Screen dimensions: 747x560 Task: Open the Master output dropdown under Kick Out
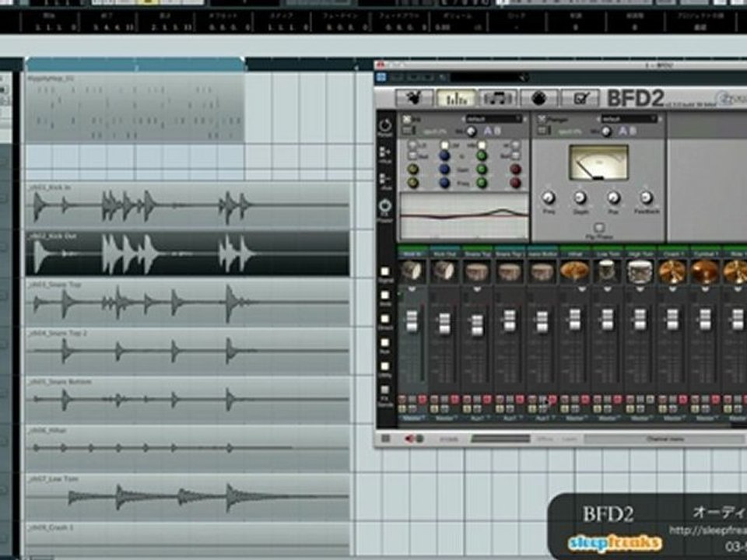tap(444, 418)
